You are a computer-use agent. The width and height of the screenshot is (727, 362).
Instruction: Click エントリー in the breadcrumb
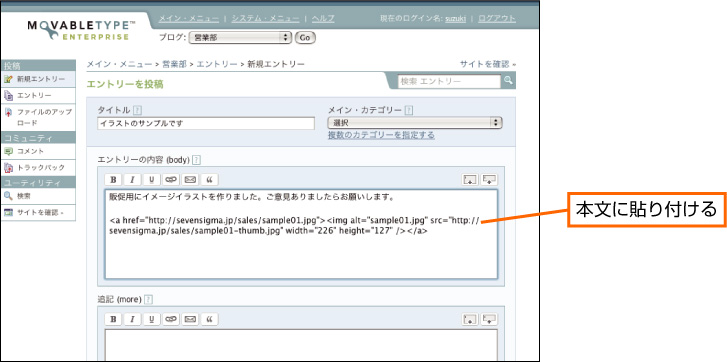217,64
